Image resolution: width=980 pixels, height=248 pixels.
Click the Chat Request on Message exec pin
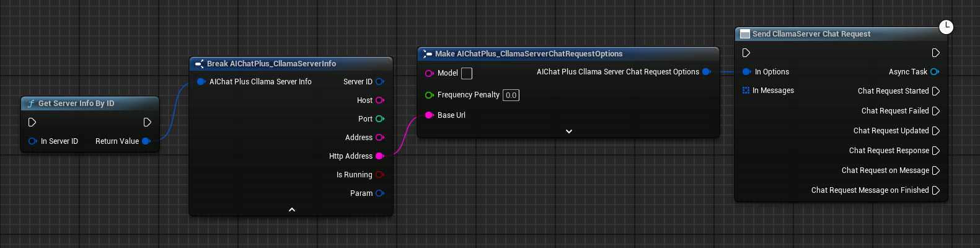936,170
